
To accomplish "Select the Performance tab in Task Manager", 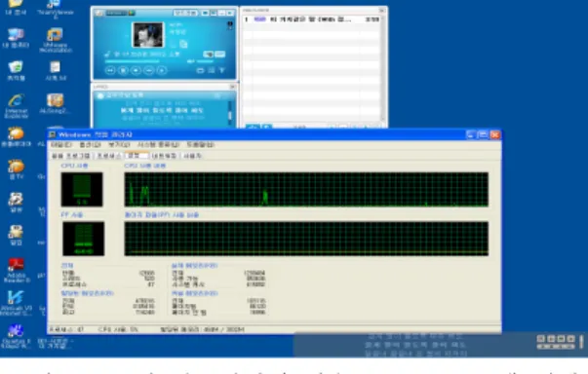I will pyautogui.click(x=137, y=155).
